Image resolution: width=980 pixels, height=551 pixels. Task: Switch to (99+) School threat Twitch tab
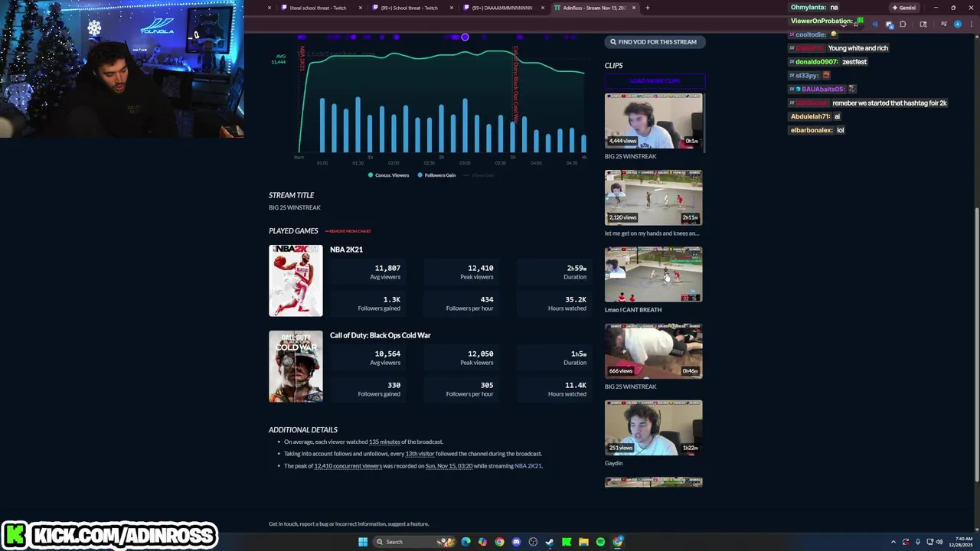pyautogui.click(x=412, y=8)
